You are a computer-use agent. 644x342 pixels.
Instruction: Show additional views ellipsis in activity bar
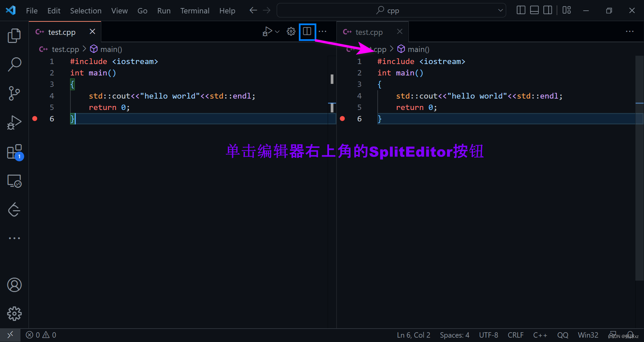(x=14, y=238)
